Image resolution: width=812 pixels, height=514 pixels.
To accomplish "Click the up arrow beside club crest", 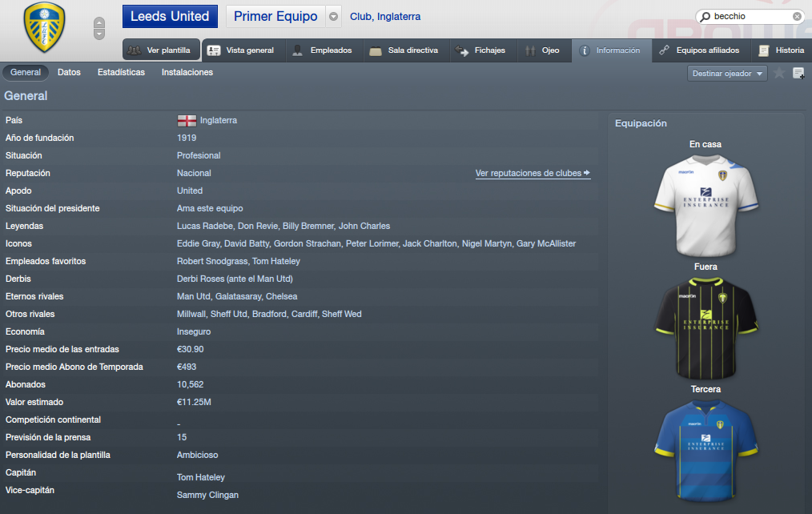I will tap(99, 22).
